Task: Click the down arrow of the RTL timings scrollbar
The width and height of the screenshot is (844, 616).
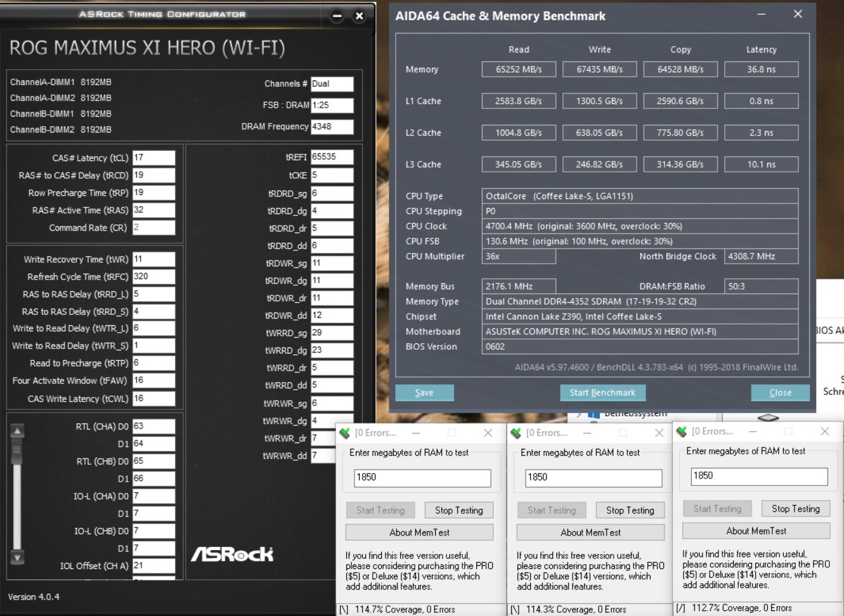Action: pos(18,558)
